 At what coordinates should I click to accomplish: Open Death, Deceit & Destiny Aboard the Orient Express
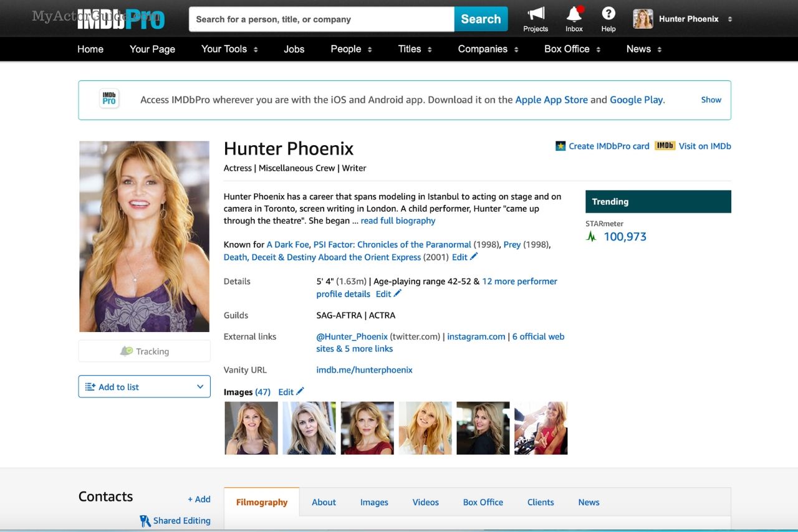point(322,257)
